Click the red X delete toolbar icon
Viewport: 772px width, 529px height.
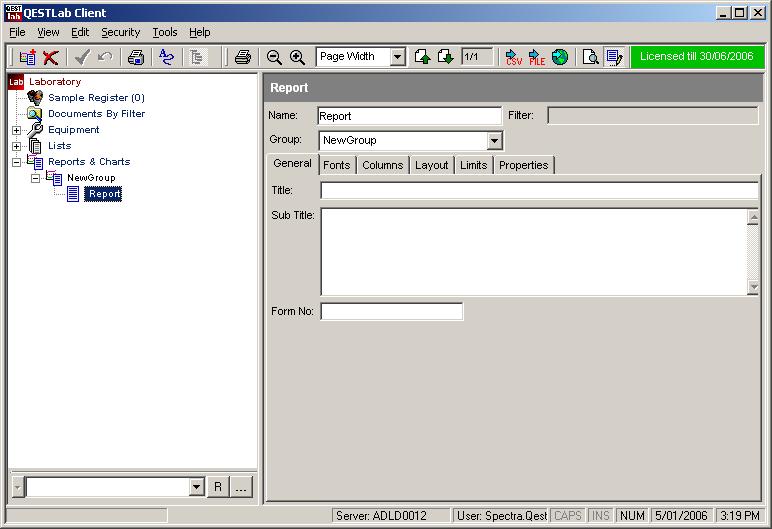tap(50, 57)
